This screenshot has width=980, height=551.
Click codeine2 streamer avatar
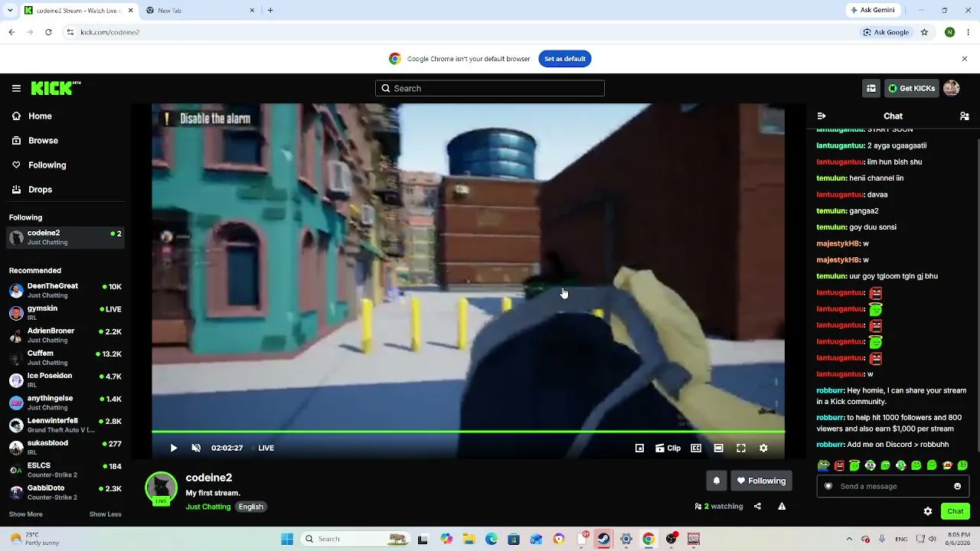tap(162, 488)
